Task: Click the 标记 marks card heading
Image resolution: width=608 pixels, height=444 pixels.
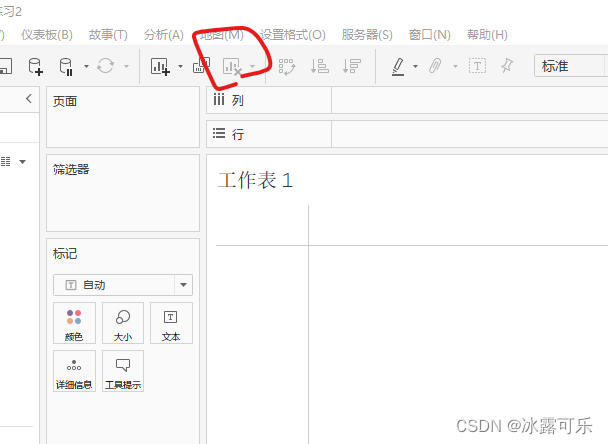Action: (x=65, y=254)
